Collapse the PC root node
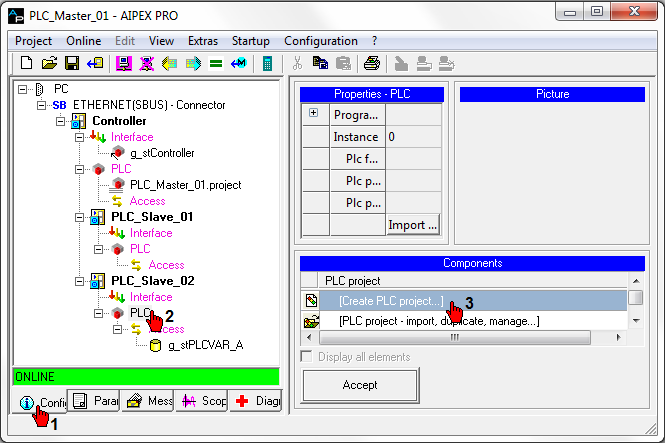Viewport: 665px width, 443px height. 22,89
